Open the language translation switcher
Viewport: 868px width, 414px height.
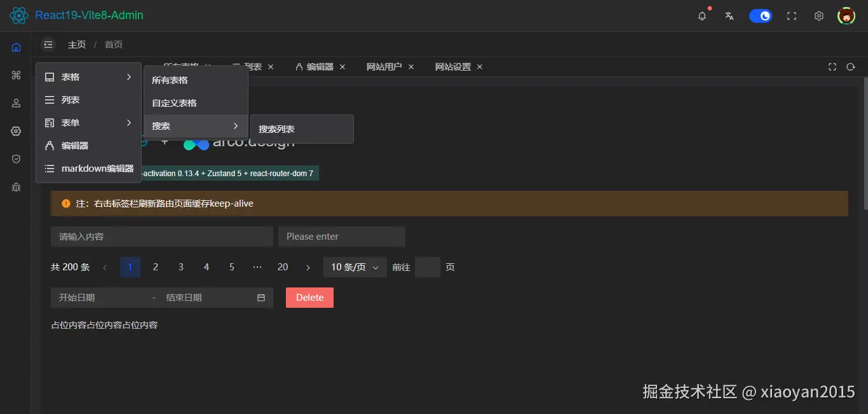[729, 16]
